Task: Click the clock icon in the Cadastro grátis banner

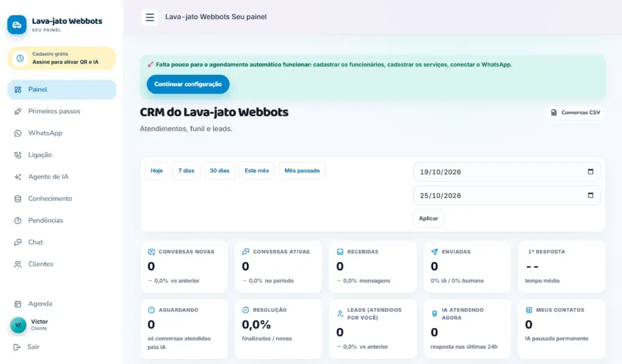Action: (x=20, y=58)
